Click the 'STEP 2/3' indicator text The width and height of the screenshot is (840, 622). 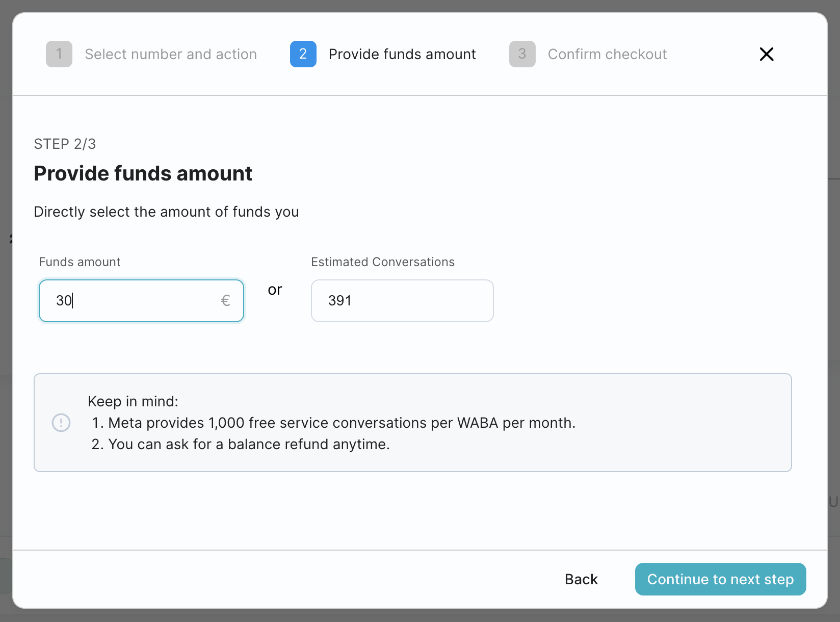[x=65, y=144]
